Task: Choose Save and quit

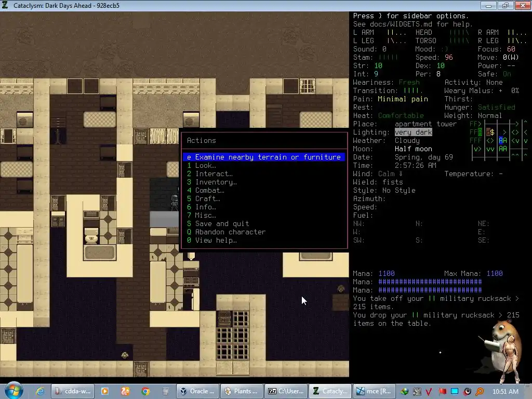Action: [218, 223]
